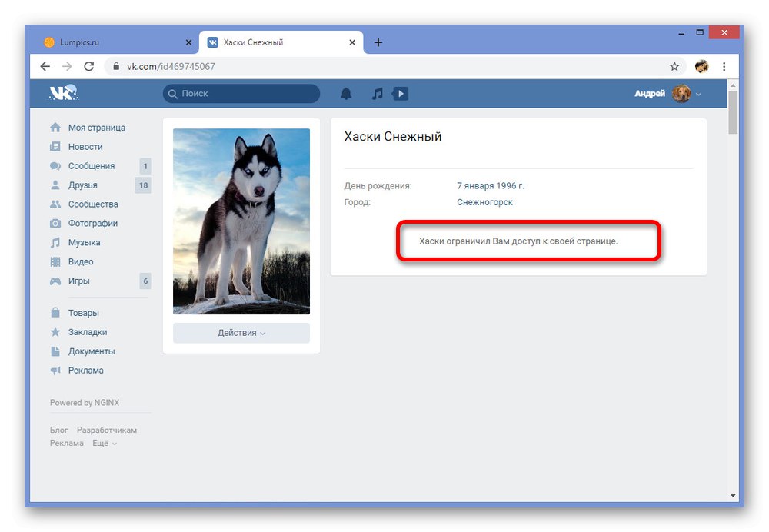Click the site lock icon in address bar
Image resolution: width=769 pixels, height=532 pixels.
pyautogui.click(x=116, y=66)
